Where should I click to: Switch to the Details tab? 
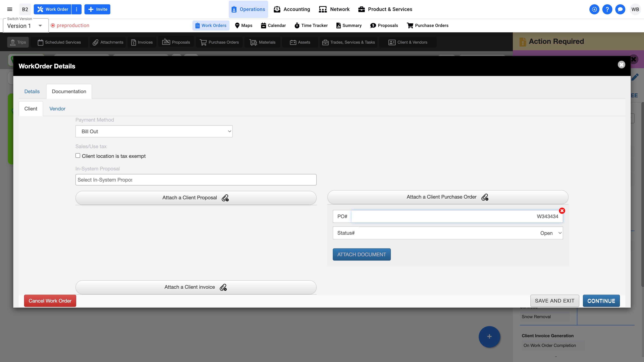32,91
